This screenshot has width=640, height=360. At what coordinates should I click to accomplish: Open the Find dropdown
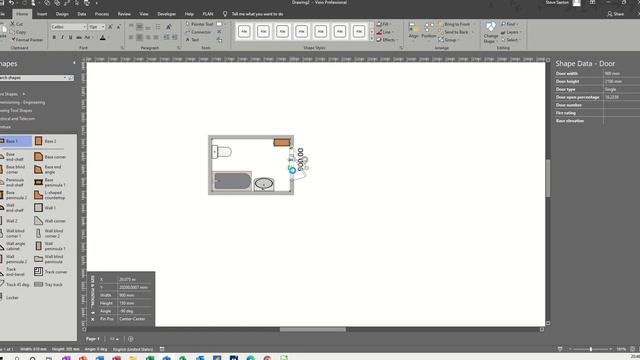pyautogui.click(x=509, y=24)
